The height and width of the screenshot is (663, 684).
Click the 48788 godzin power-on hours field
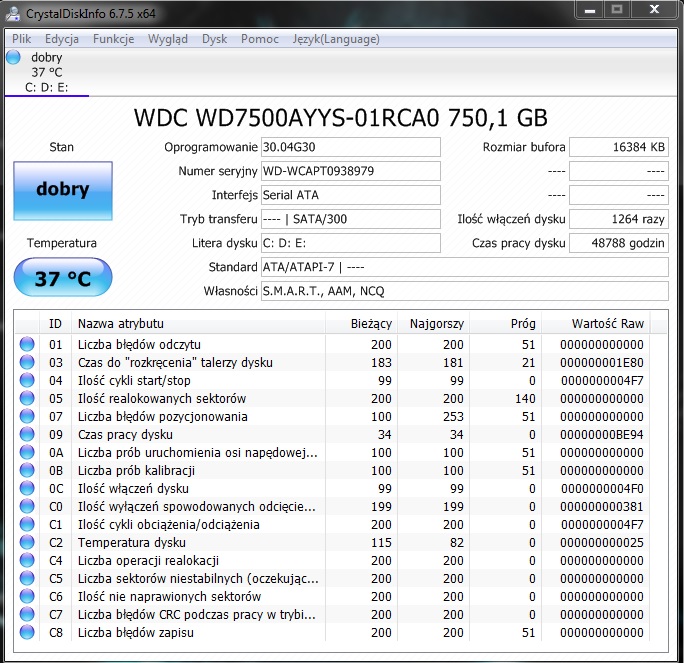tap(619, 243)
